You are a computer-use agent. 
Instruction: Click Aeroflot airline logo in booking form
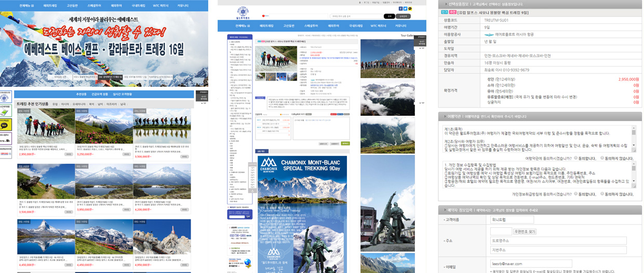489,35
